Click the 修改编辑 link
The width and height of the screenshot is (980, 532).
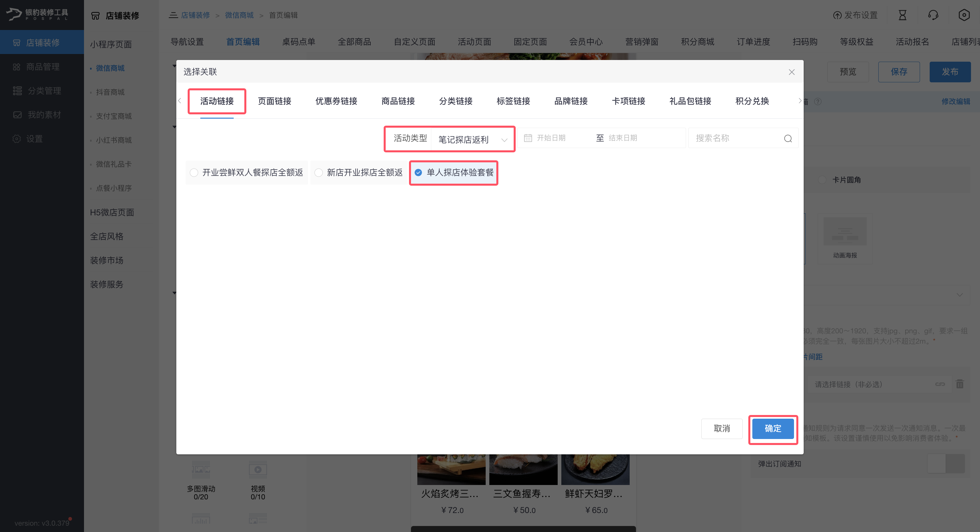click(x=956, y=101)
